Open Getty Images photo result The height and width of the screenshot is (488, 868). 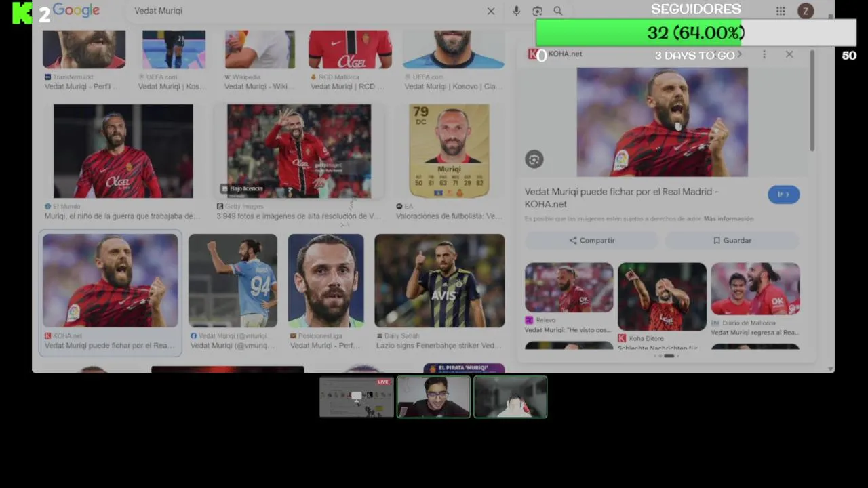tap(299, 151)
